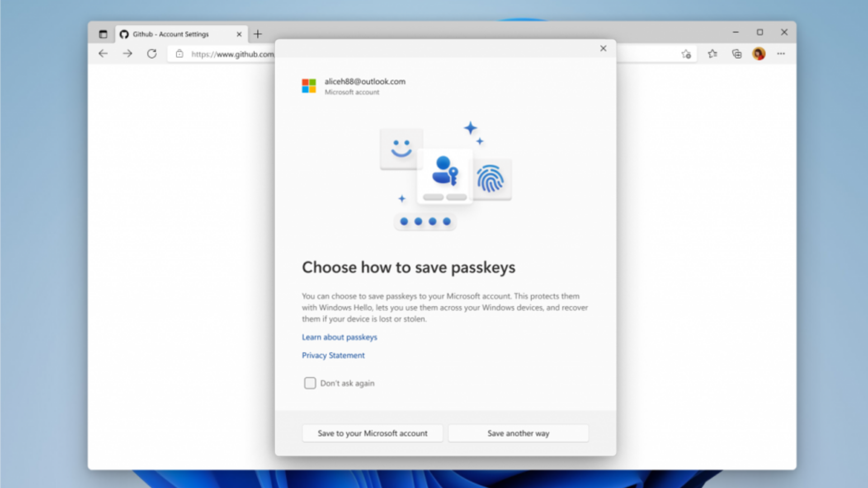
Task: Open the Favorites list icon
Action: point(712,54)
